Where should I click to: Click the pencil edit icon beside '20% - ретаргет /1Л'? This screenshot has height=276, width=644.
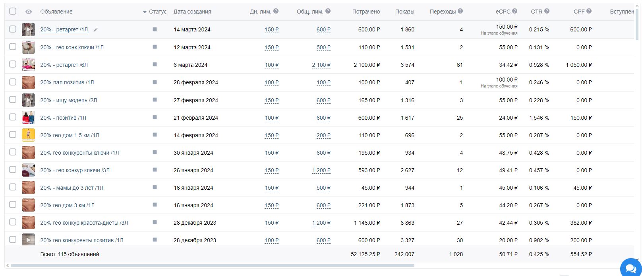pyautogui.click(x=95, y=29)
